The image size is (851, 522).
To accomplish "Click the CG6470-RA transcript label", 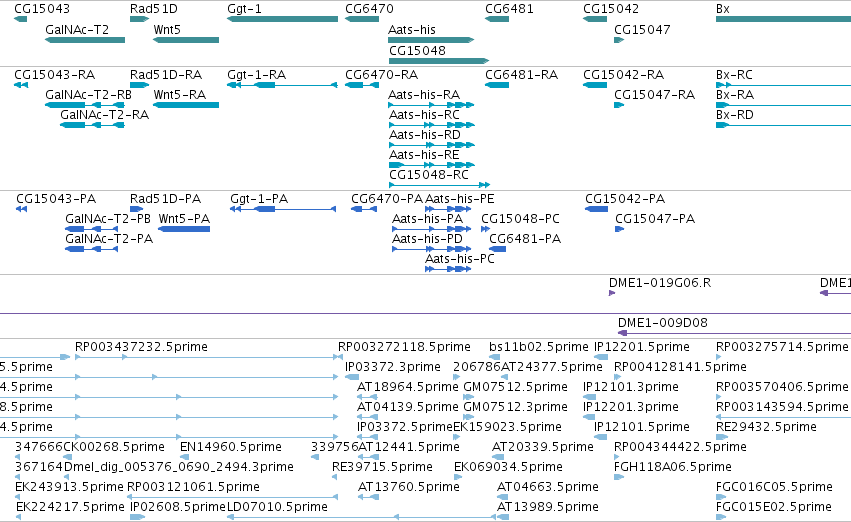I will coord(382,74).
